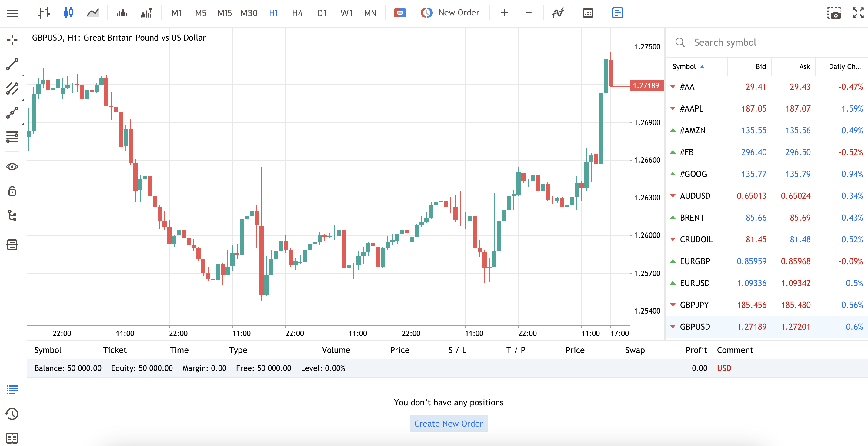Select M1 timeframe
Screen dimensions: 868x446
176,13
